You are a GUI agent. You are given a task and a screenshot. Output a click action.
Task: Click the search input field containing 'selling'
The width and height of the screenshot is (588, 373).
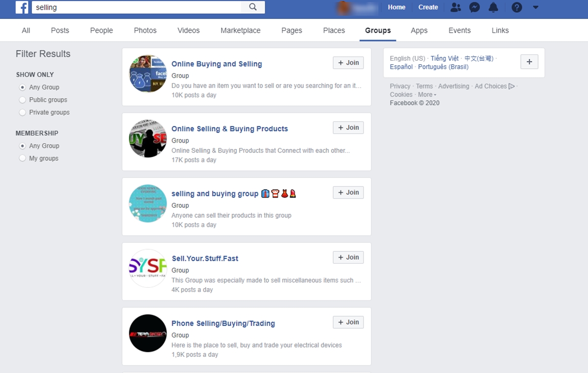[136, 7]
